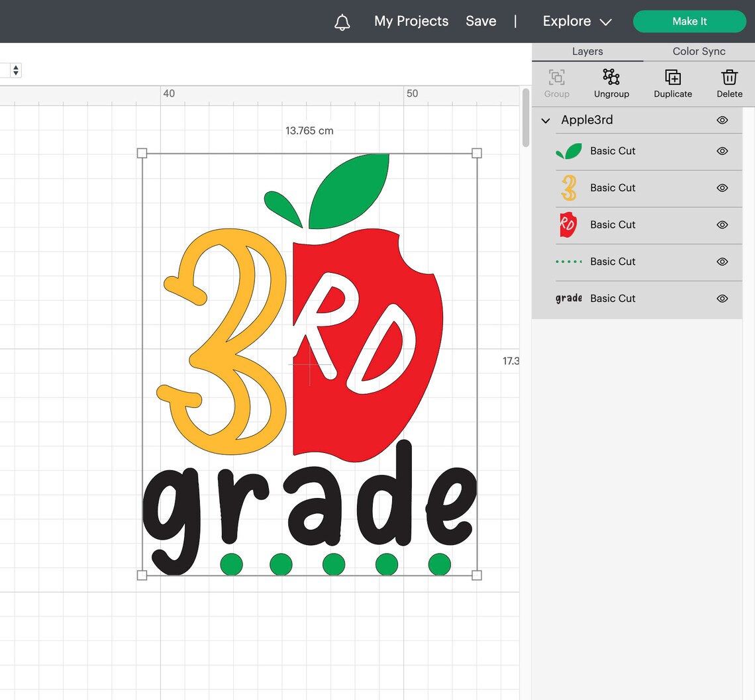Toggle visibility of the grade layer
This screenshot has height=700, width=755.
pyautogui.click(x=722, y=298)
